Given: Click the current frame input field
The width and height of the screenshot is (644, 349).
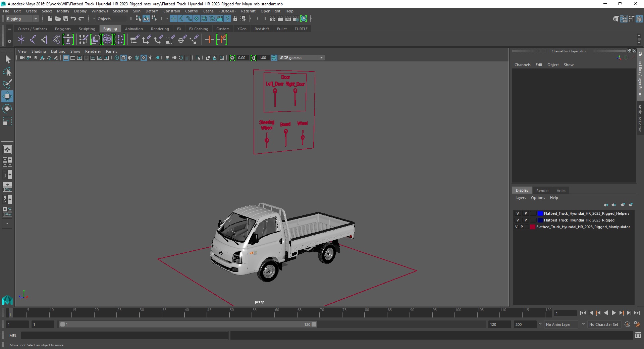Looking at the screenshot, I should point(566,313).
